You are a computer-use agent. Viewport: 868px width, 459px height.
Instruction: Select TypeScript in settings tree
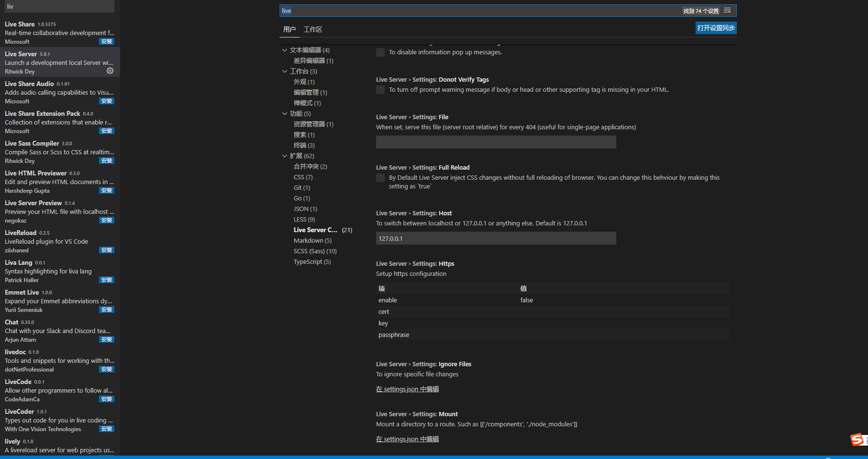(x=312, y=261)
